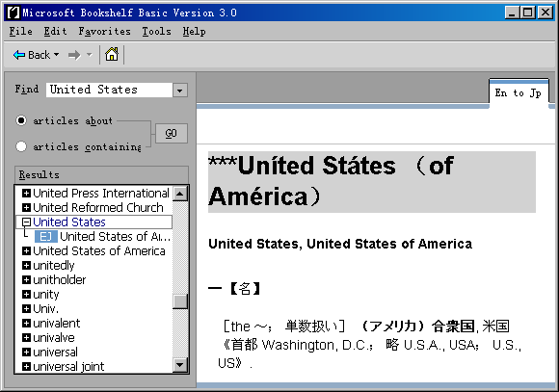Click the Bookshelf app icon in title bar
The image size is (559, 392).
13,13
